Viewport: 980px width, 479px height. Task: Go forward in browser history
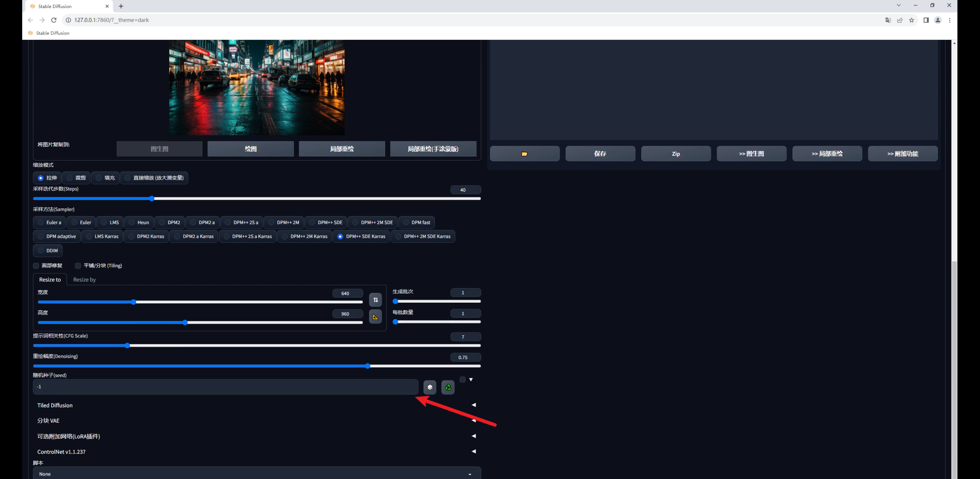42,20
